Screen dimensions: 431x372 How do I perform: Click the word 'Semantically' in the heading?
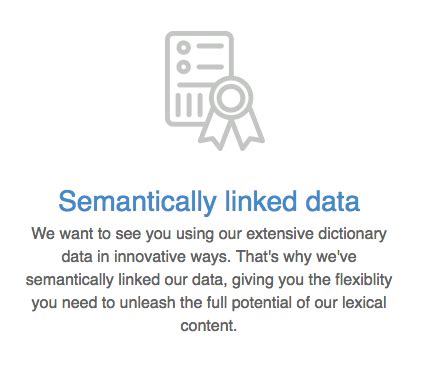point(137,202)
